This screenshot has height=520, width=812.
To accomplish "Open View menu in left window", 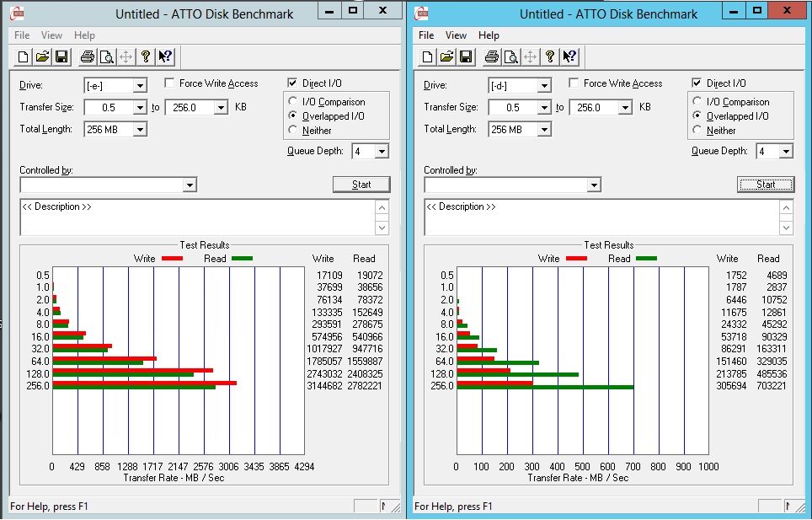I will pos(51,35).
